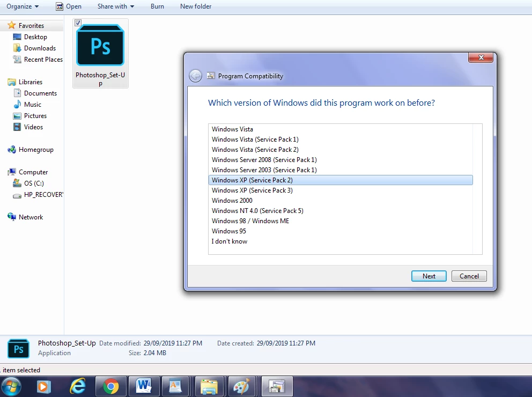
Task: Click the Program Compatibility title icon
Action: tap(211, 76)
